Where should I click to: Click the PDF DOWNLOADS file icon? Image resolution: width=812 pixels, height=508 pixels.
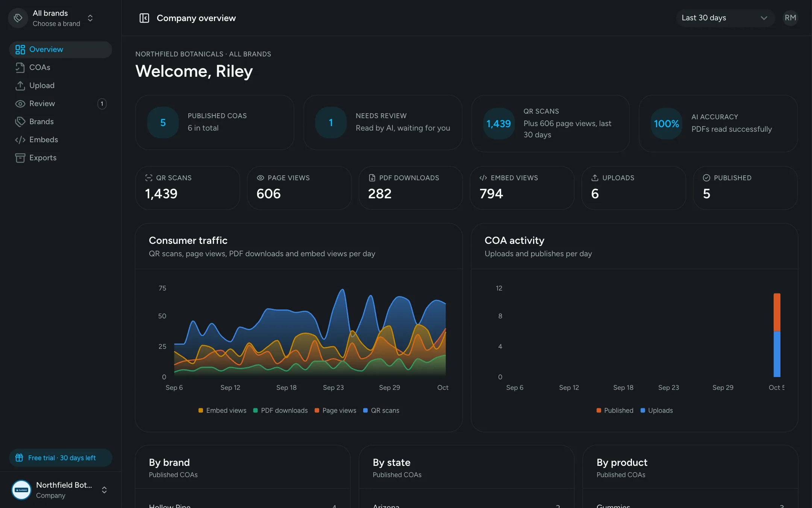click(372, 178)
